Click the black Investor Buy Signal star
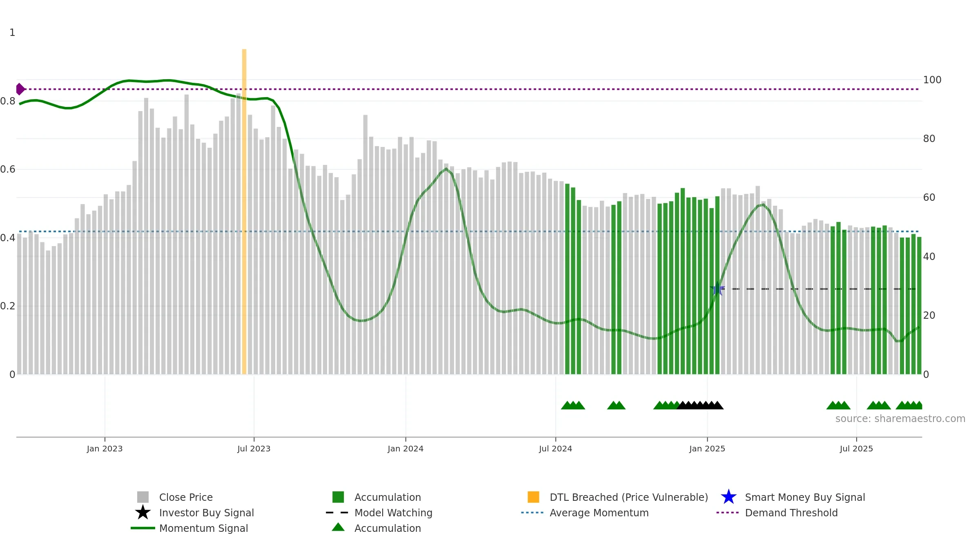 (x=143, y=513)
